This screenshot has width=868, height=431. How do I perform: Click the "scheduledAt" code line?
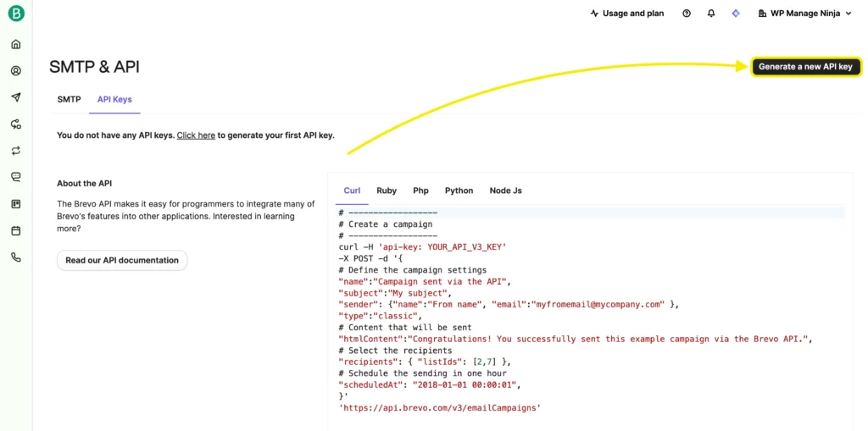pyautogui.click(x=430, y=384)
